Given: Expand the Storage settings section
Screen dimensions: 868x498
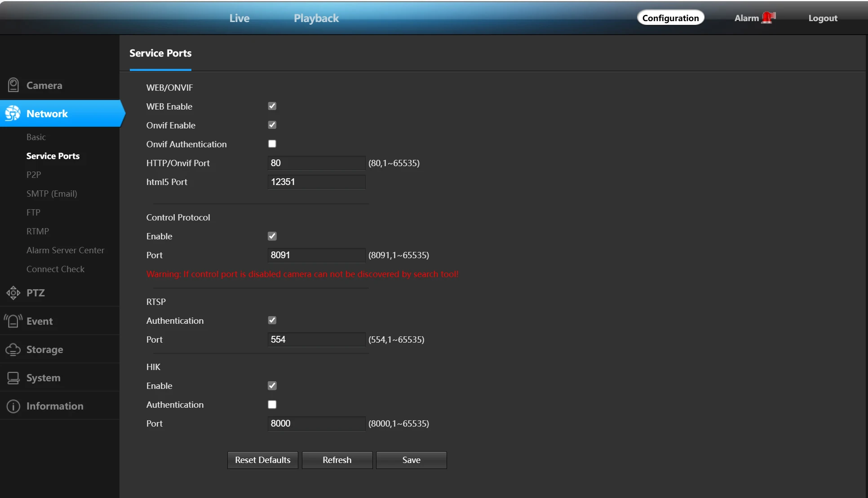Looking at the screenshot, I should (x=44, y=349).
